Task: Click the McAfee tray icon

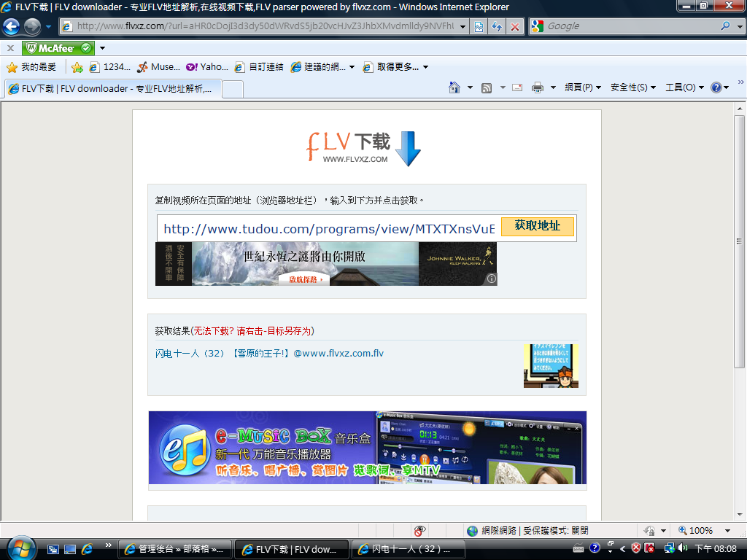Action: pyautogui.click(x=649, y=548)
